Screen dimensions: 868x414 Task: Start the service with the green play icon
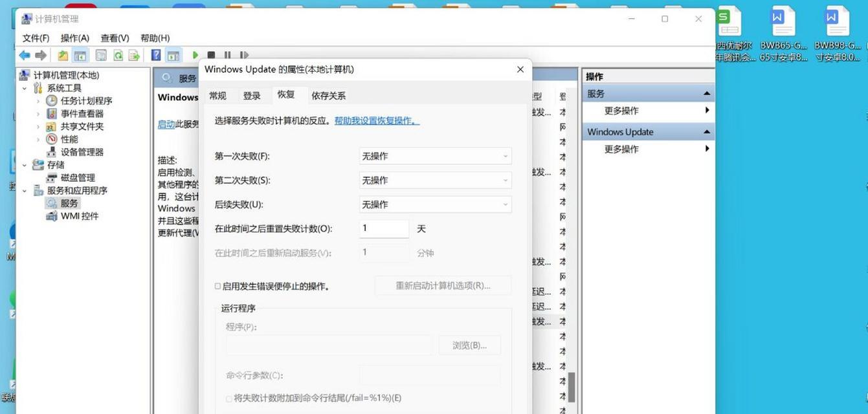pyautogui.click(x=195, y=56)
